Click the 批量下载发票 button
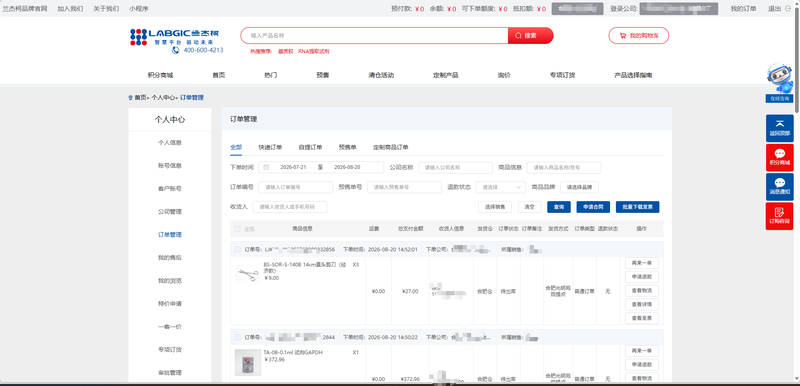Screen dimensions: 800x386 pos(637,207)
